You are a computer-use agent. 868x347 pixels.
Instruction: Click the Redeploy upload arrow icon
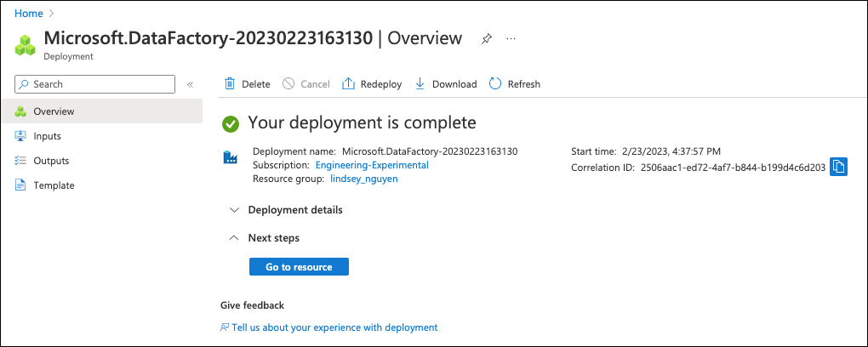348,83
